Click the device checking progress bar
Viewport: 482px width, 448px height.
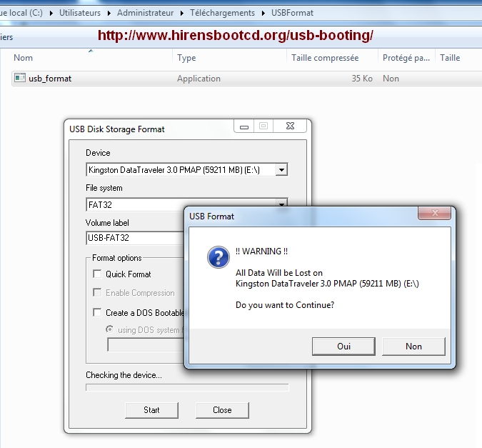click(x=187, y=388)
